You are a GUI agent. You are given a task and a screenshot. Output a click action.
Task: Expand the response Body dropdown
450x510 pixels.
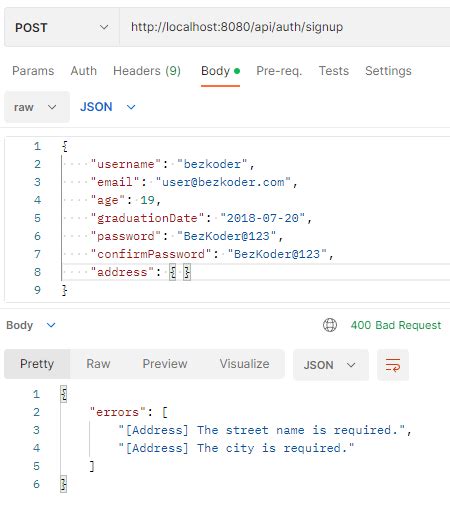click(x=31, y=325)
